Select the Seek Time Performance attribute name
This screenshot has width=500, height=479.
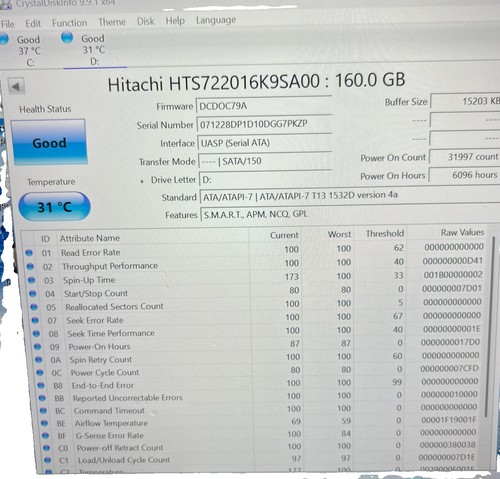click(x=111, y=333)
